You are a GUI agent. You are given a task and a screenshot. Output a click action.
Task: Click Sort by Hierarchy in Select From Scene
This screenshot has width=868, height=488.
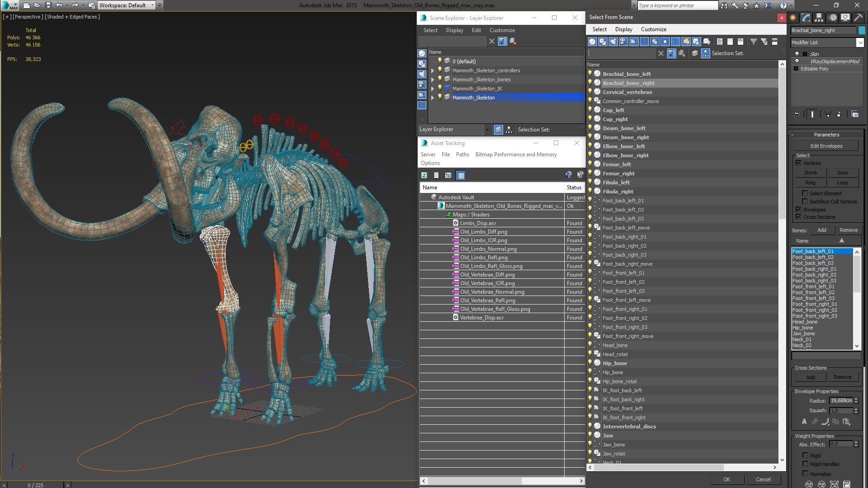click(x=705, y=53)
